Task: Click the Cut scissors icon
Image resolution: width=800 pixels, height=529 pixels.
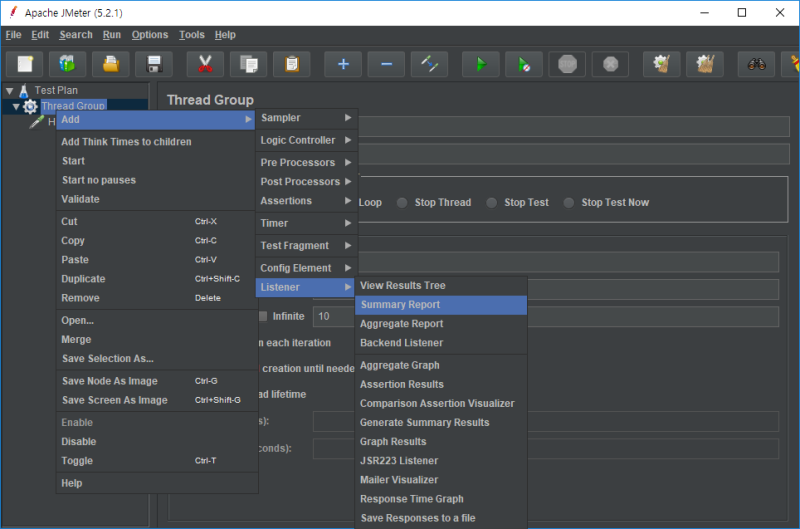Action: (x=205, y=64)
